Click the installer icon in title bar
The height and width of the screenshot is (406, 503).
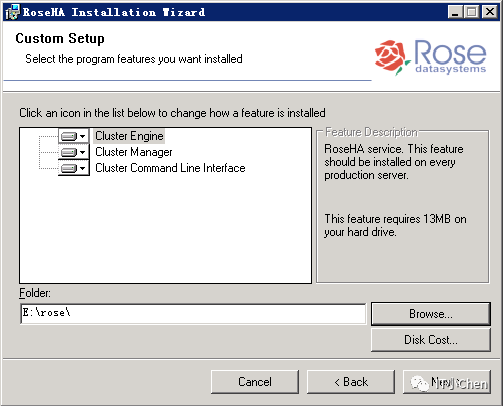pos(13,12)
